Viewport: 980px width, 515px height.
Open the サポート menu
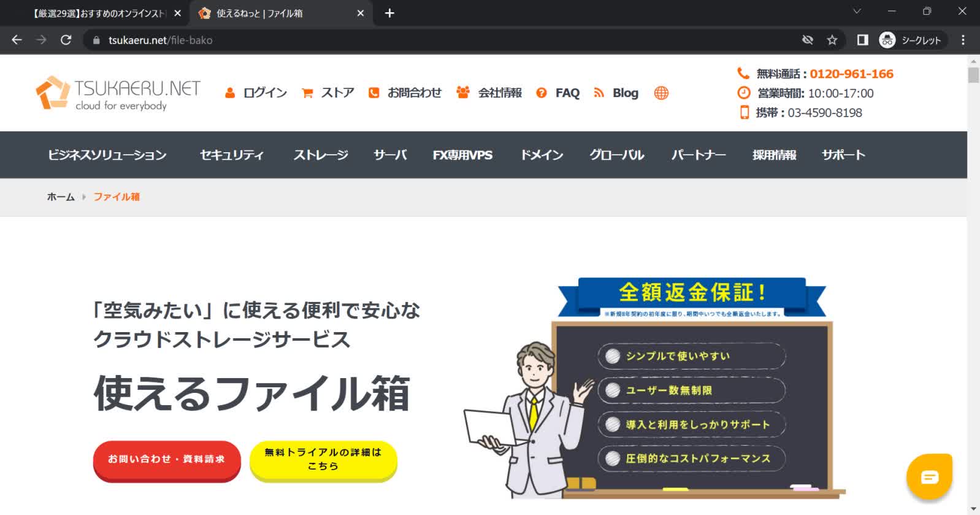pyautogui.click(x=844, y=155)
